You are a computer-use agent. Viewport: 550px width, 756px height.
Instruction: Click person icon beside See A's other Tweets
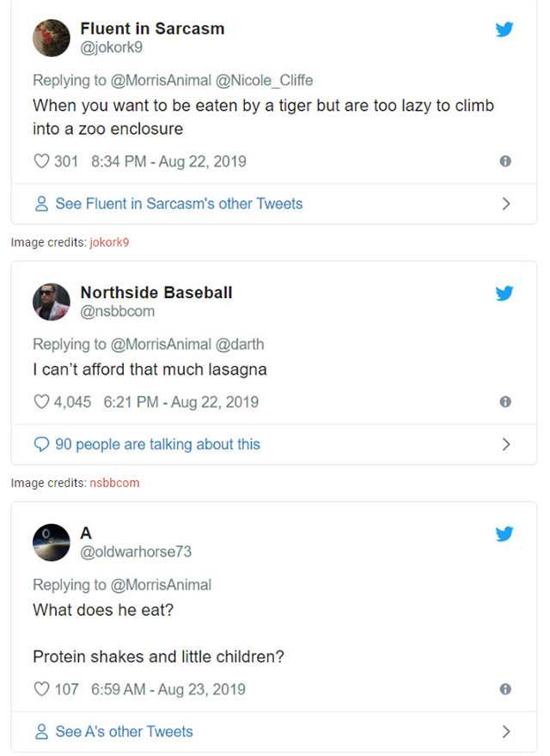40,732
